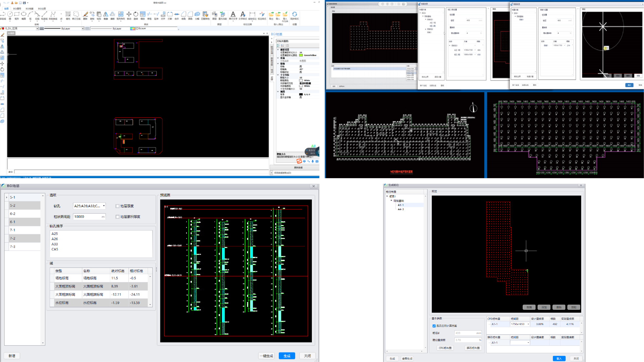
Task: Open the single-line text (单行文字) tool
Action: pyautogui.click(x=233, y=14)
